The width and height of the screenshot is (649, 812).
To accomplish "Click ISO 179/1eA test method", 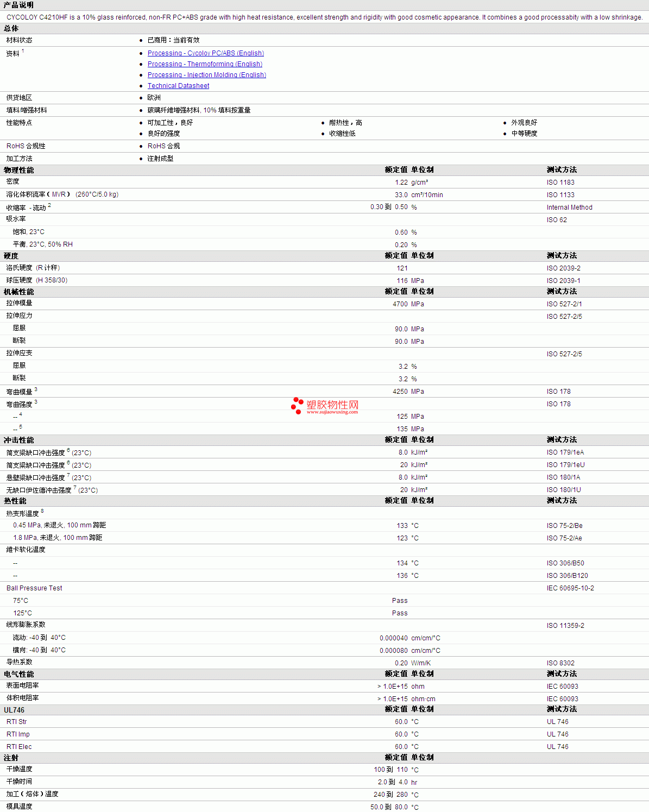I will click(565, 452).
